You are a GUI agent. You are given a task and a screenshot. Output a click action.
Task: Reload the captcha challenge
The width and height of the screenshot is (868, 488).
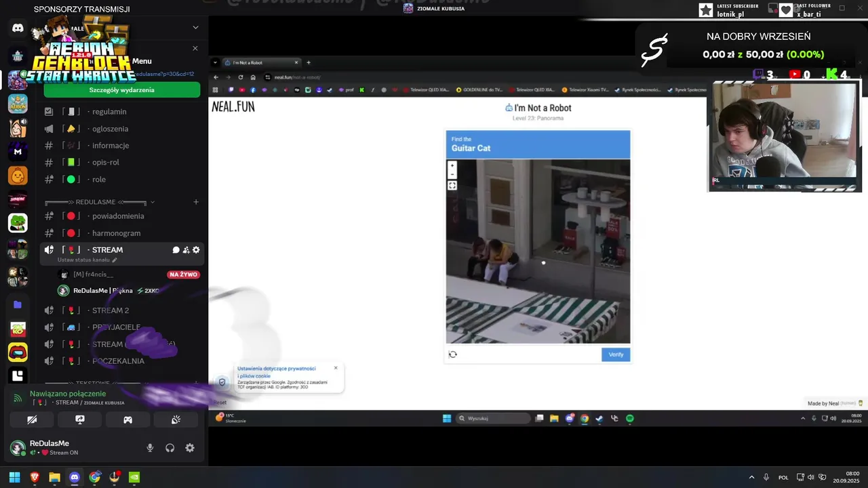[453, 354]
